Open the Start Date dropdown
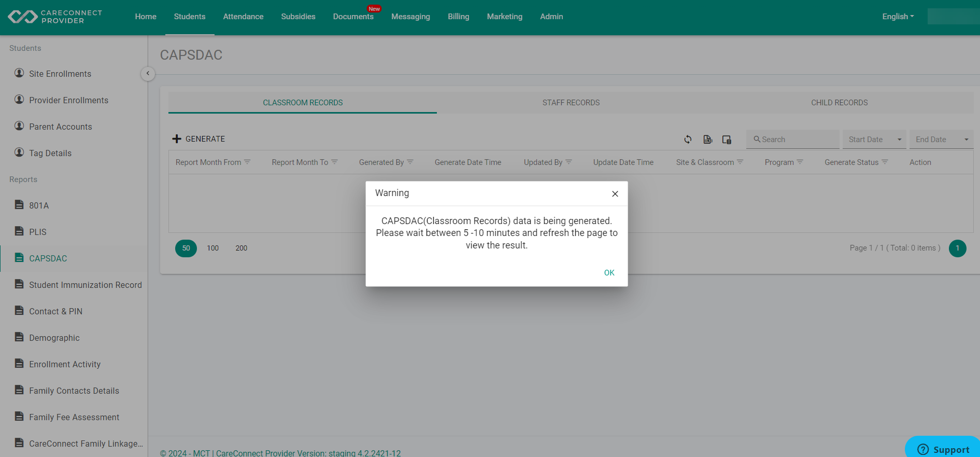980x457 pixels. coord(874,140)
